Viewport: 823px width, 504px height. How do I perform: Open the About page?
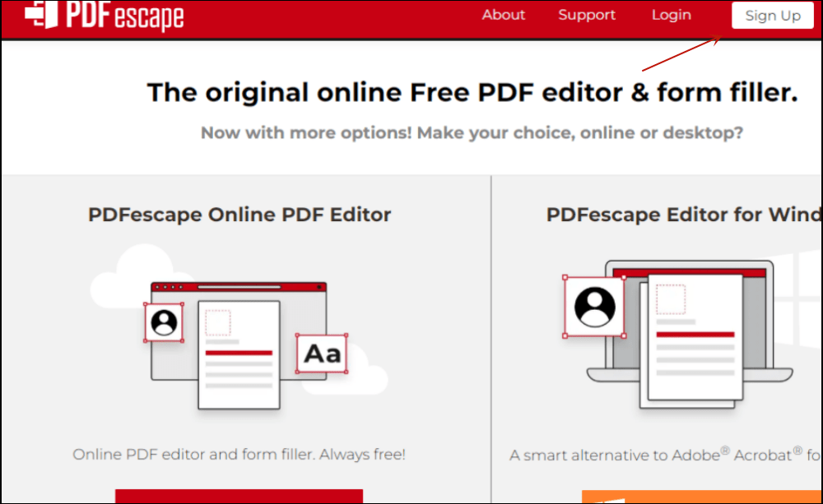[x=504, y=15]
